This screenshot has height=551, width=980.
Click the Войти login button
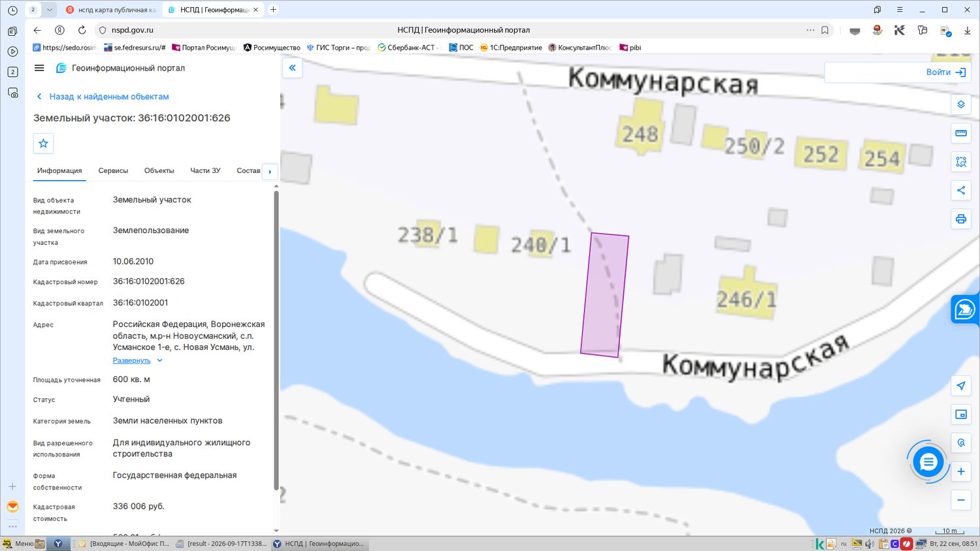pyautogui.click(x=946, y=72)
